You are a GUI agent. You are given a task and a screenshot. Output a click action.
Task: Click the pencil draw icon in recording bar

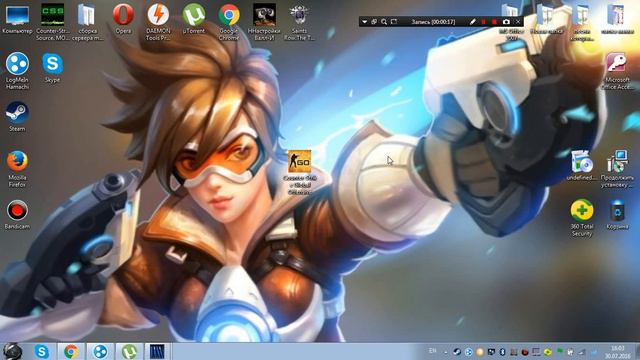pyautogui.click(x=472, y=22)
